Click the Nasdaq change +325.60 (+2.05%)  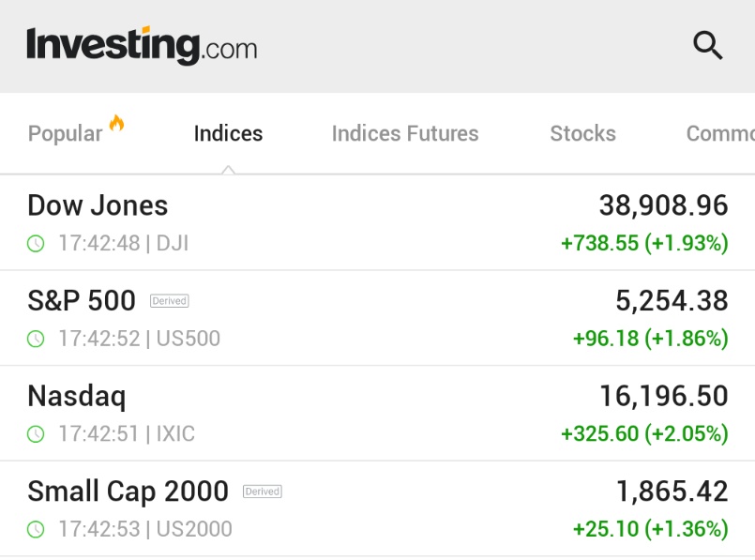(644, 434)
